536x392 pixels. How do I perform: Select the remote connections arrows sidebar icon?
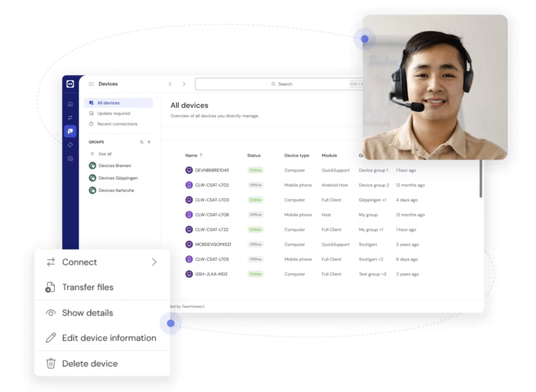[70, 118]
